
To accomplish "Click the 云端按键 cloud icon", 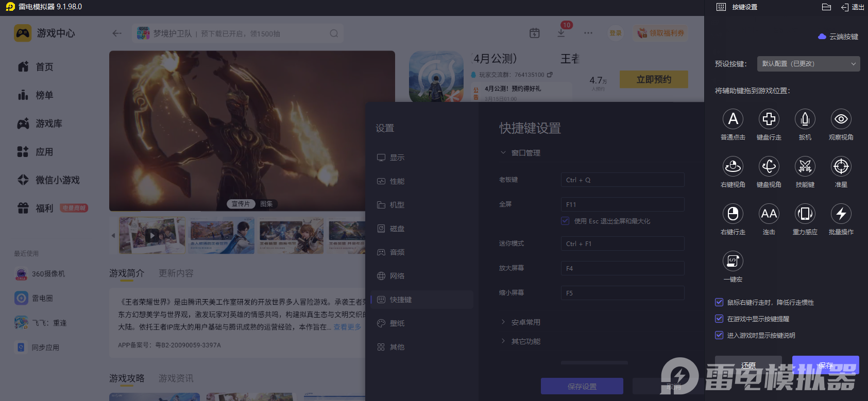I will 822,37.
